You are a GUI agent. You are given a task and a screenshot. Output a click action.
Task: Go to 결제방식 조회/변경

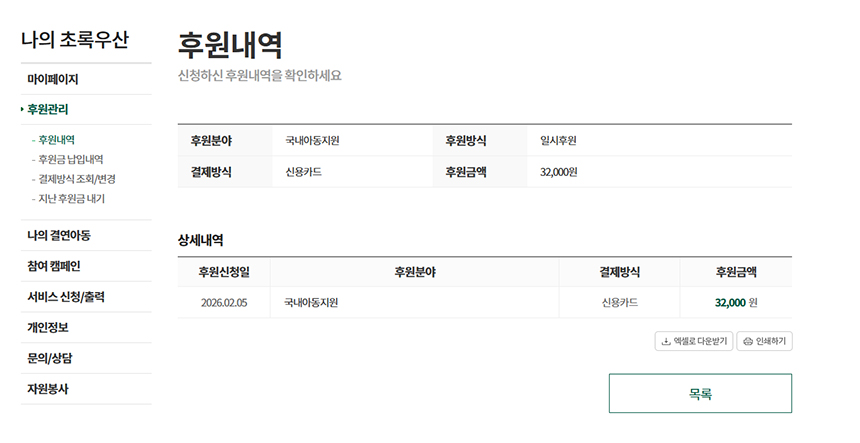tap(77, 179)
